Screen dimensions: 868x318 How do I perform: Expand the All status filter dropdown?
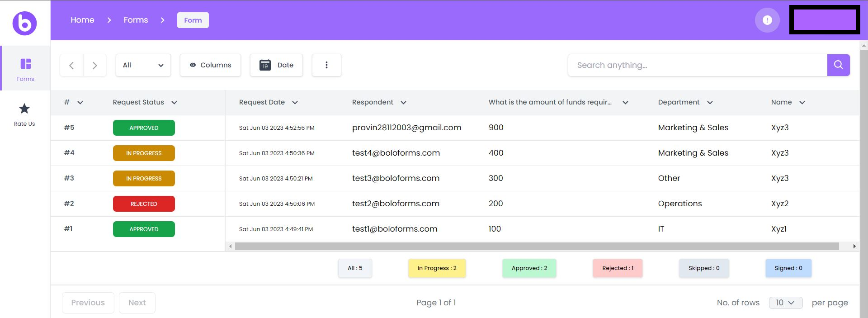pos(143,65)
